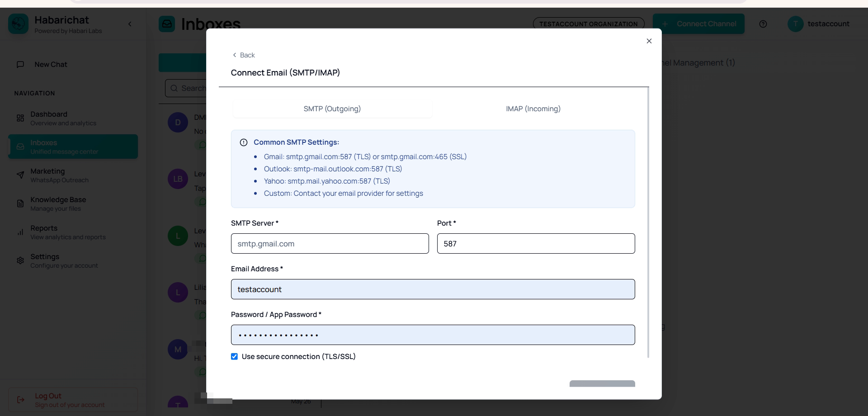This screenshot has width=868, height=416.
Task: Collapse the sidebar with the chevron
Action: [x=130, y=24]
